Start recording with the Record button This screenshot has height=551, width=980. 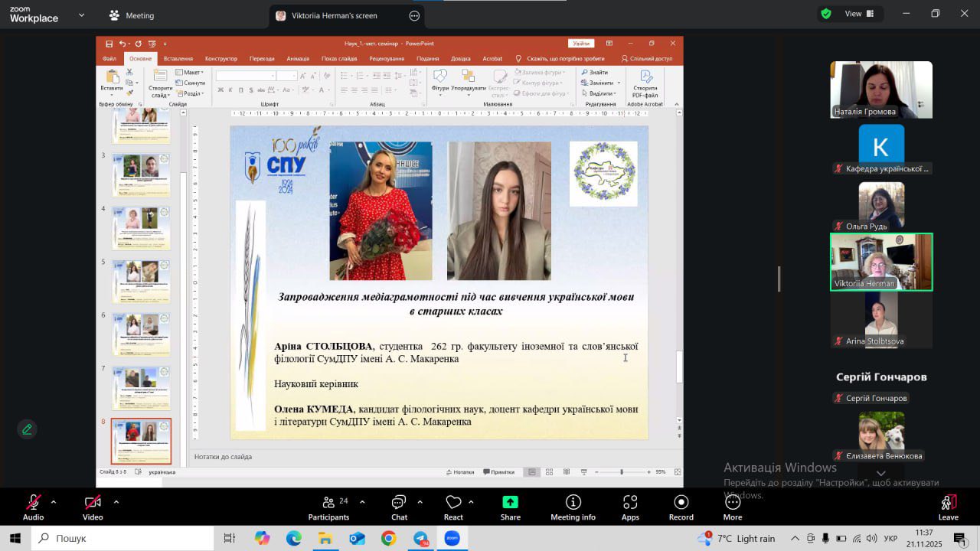click(x=681, y=507)
